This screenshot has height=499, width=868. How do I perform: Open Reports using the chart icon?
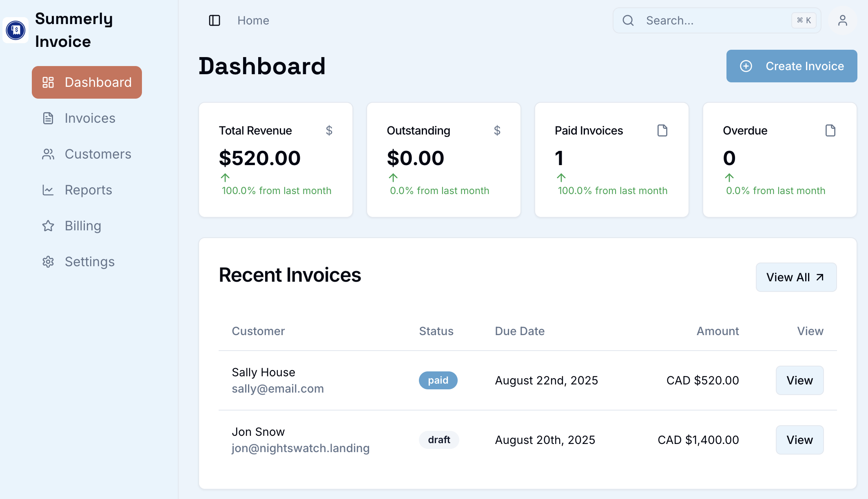pos(48,190)
